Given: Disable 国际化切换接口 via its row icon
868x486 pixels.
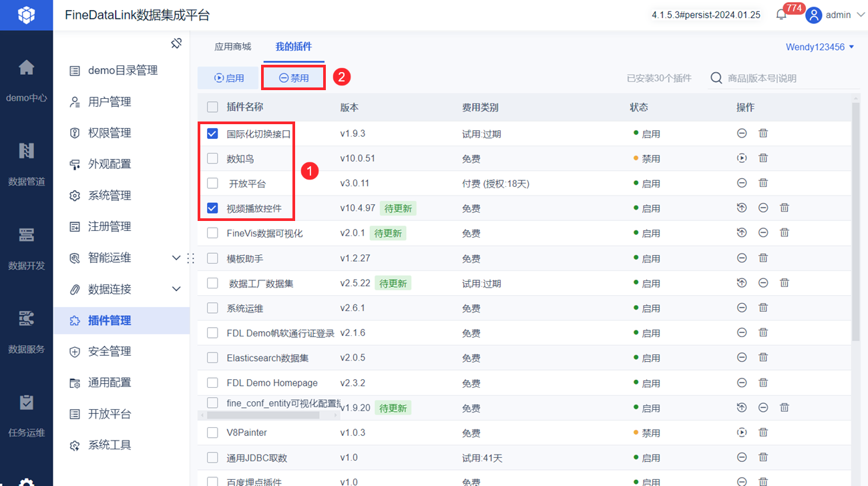Looking at the screenshot, I should point(742,134).
